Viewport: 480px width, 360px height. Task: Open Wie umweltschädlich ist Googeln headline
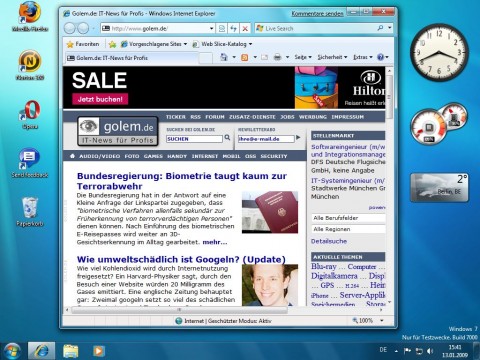click(181, 259)
